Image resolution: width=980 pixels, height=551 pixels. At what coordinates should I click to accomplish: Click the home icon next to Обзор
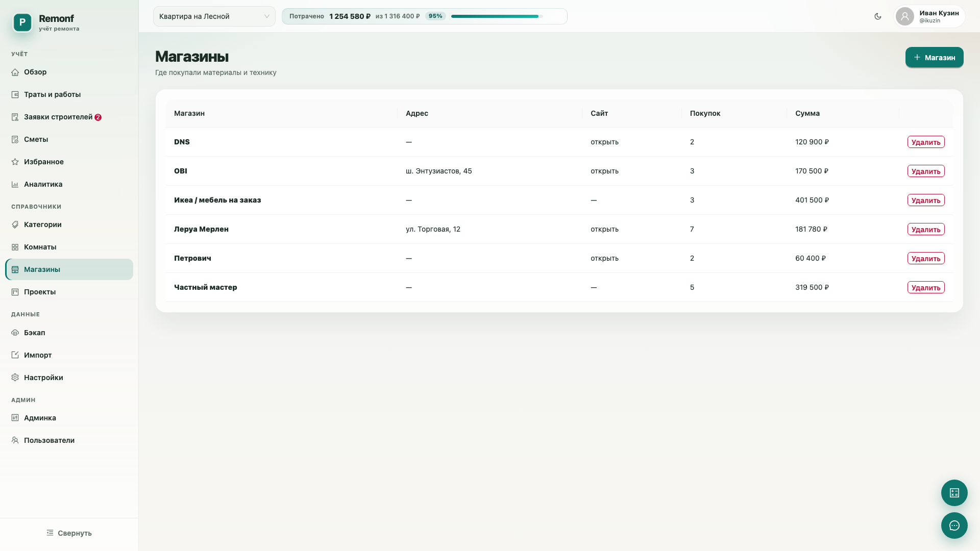click(15, 72)
